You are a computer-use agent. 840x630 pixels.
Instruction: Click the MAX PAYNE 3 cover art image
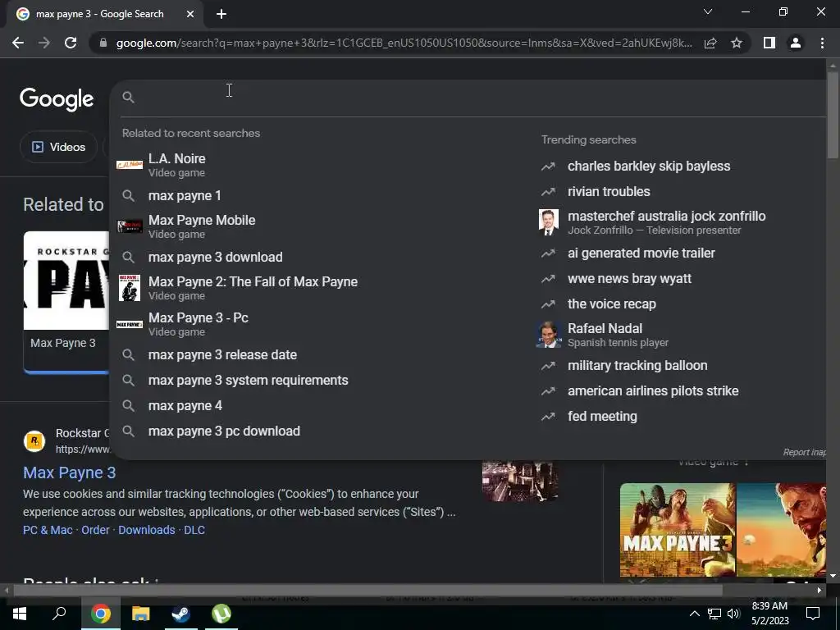[x=678, y=530]
